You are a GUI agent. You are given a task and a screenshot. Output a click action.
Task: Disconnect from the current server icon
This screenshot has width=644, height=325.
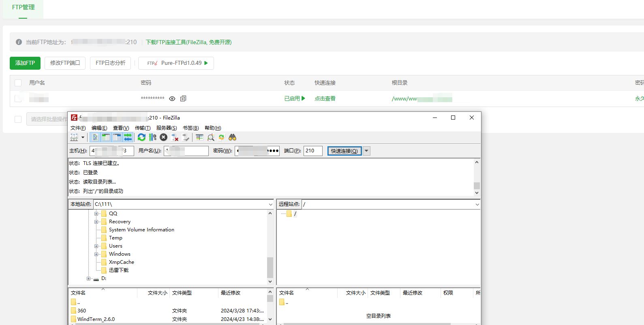[x=175, y=137]
